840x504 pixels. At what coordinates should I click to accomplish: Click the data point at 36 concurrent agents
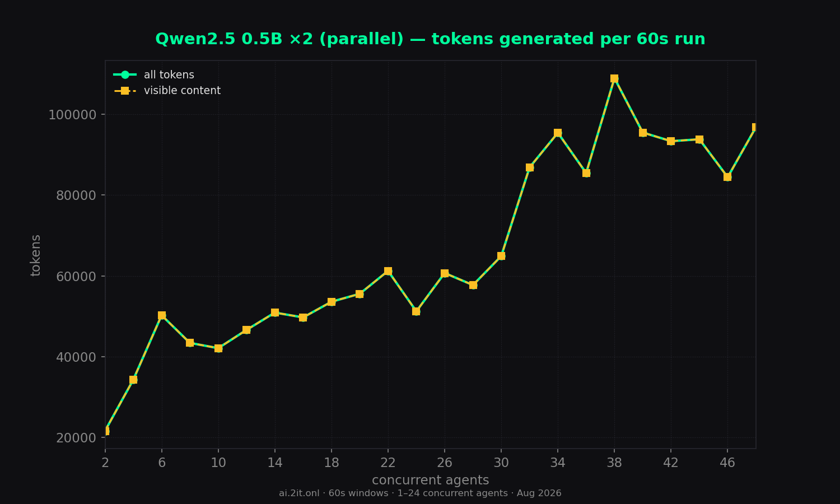(x=586, y=173)
